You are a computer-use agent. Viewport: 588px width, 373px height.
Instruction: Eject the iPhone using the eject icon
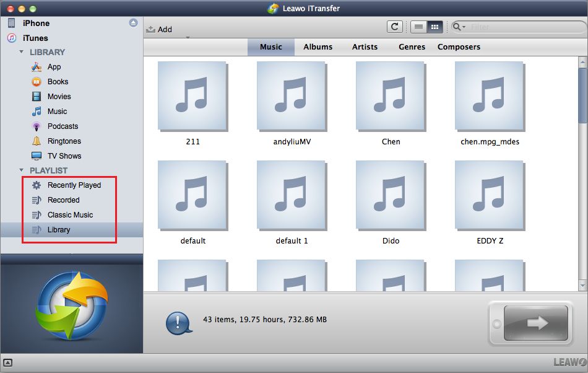[x=133, y=23]
